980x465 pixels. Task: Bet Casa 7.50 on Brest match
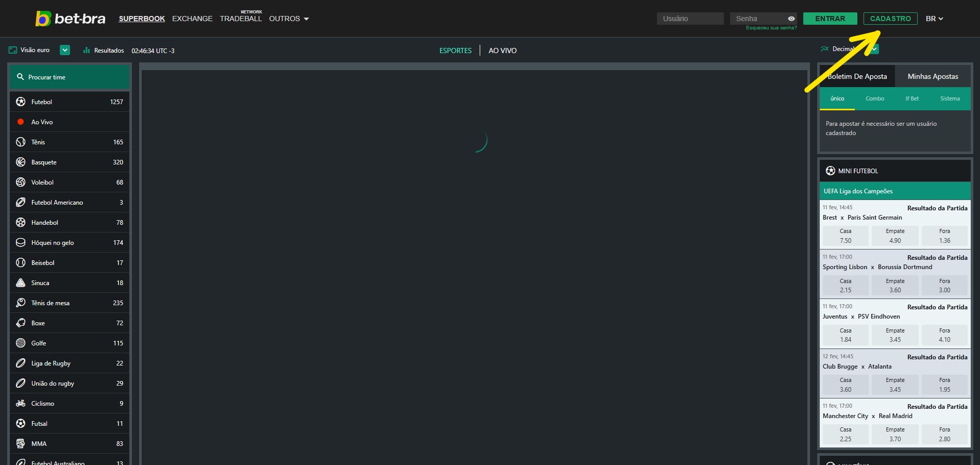pos(846,236)
